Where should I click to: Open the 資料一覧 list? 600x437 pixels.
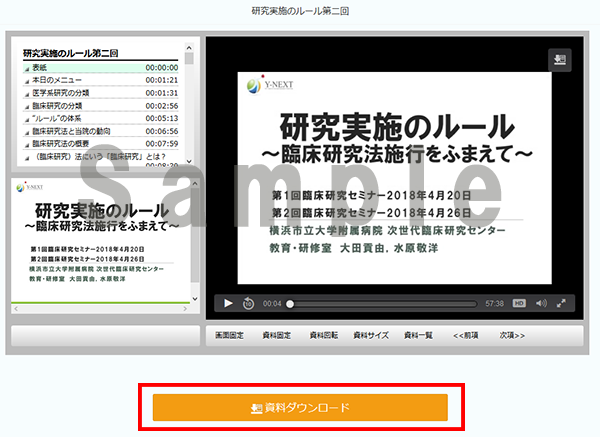click(420, 335)
